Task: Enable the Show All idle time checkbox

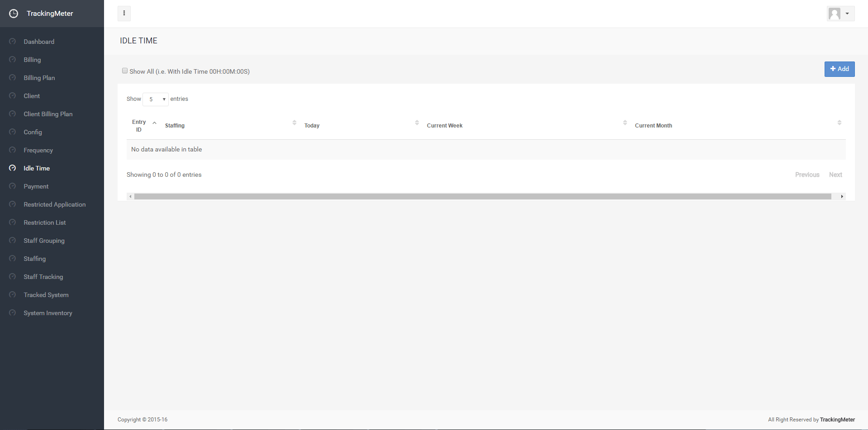Action: click(x=125, y=71)
